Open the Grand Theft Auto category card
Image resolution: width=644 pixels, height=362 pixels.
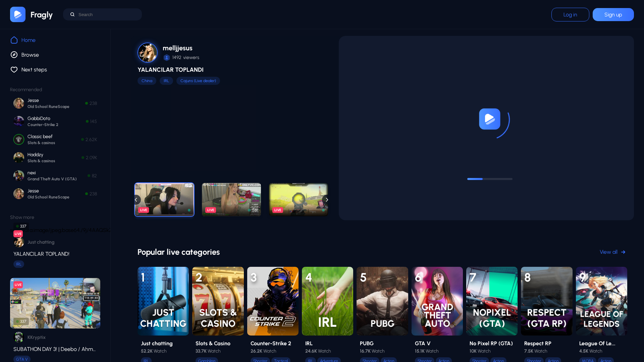(437, 301)
